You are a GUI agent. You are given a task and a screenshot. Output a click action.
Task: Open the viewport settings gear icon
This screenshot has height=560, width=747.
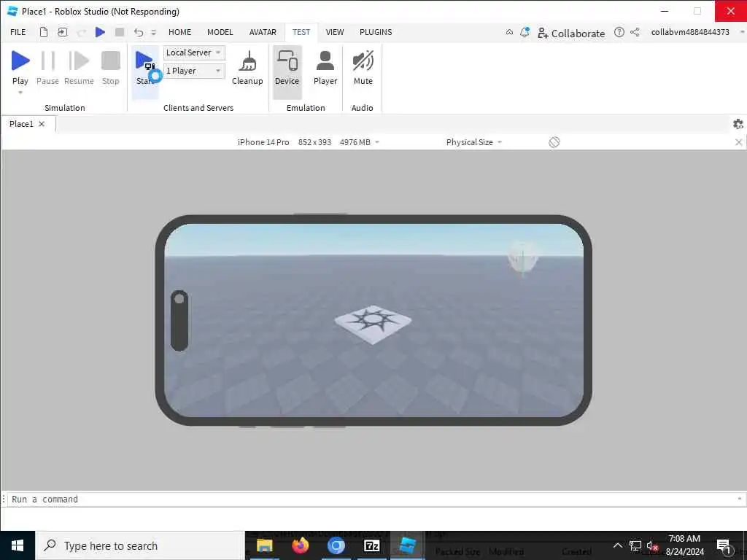(738, 124)
